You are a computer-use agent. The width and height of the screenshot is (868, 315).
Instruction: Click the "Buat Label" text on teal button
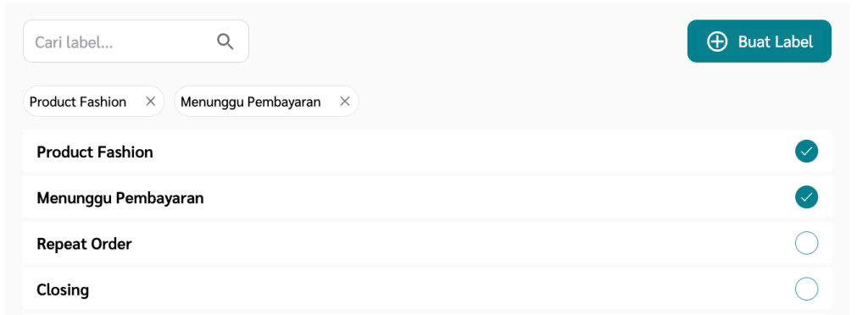tap(775, 41)
